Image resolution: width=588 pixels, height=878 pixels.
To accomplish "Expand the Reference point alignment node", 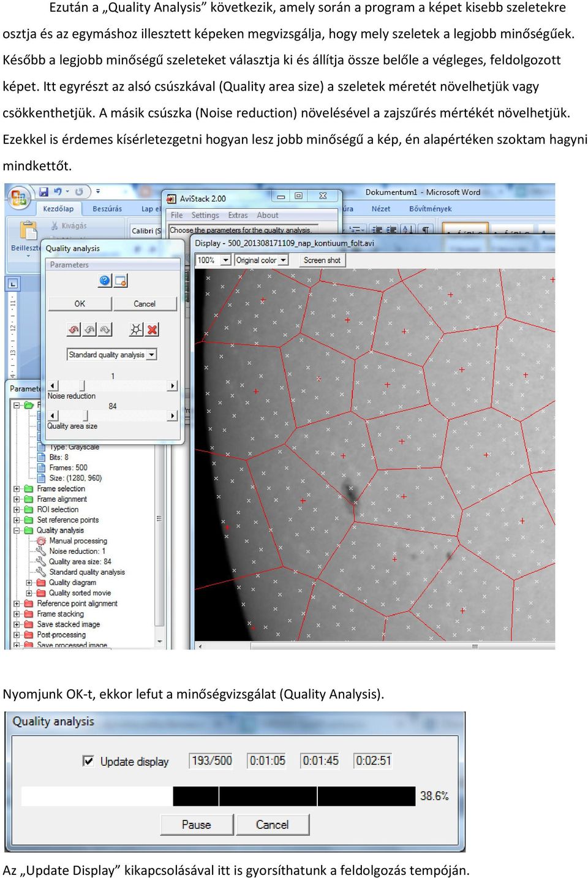I will tap(17, 604).
